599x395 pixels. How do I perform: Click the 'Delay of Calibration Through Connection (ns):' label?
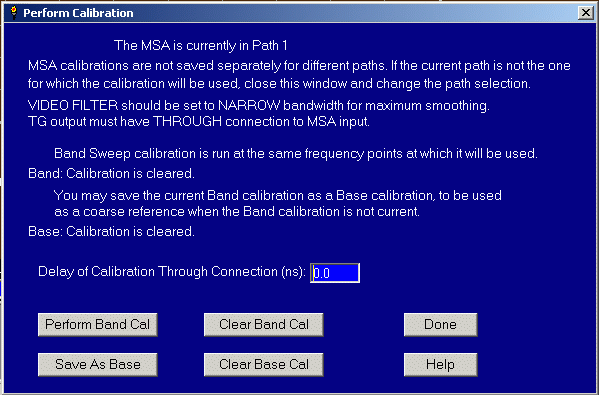pos(172,272)
